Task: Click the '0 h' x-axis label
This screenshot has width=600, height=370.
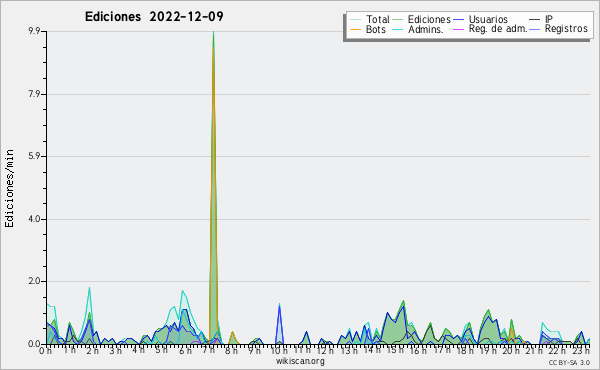Action: click(46, 351)
